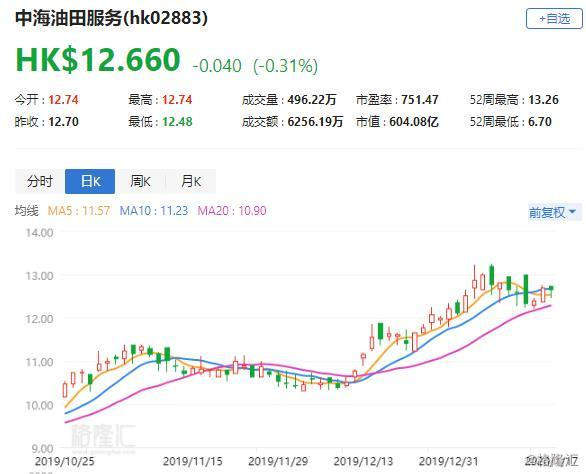Click the stock title 中海油田服务(hk02883)
This screenshot has height=474, width=586.
click(111, 18)
